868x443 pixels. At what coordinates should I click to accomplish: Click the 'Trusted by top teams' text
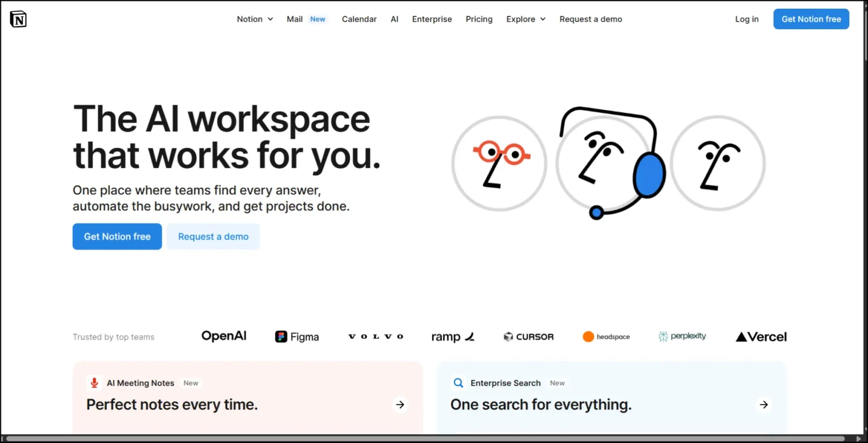[113, 337]
